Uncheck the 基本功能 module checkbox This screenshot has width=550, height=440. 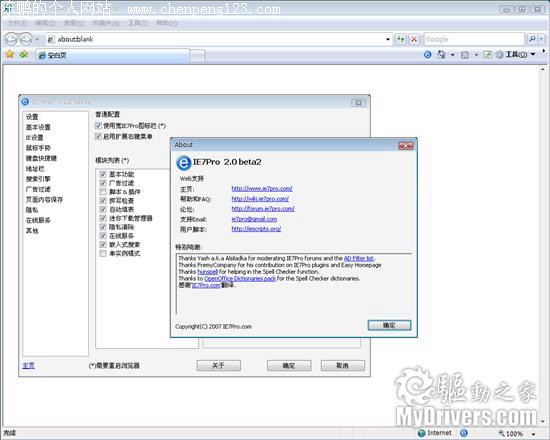[x=103, y=174]
